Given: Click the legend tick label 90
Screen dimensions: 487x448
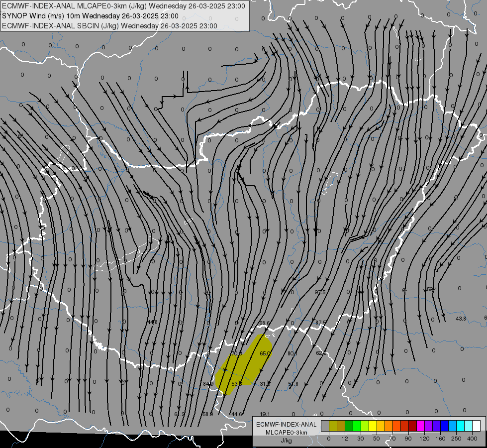Looking at the screenshot, I should click(408, 439).
